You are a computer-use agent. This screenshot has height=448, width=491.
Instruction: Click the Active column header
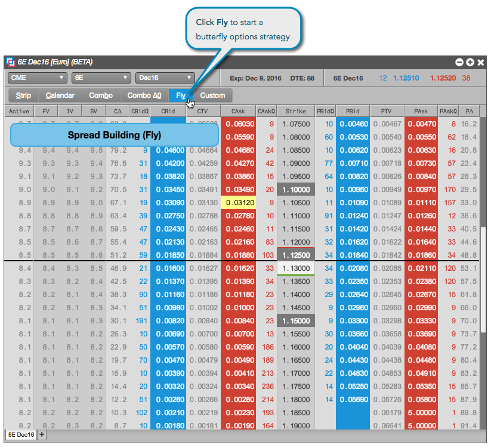point(19,111)
